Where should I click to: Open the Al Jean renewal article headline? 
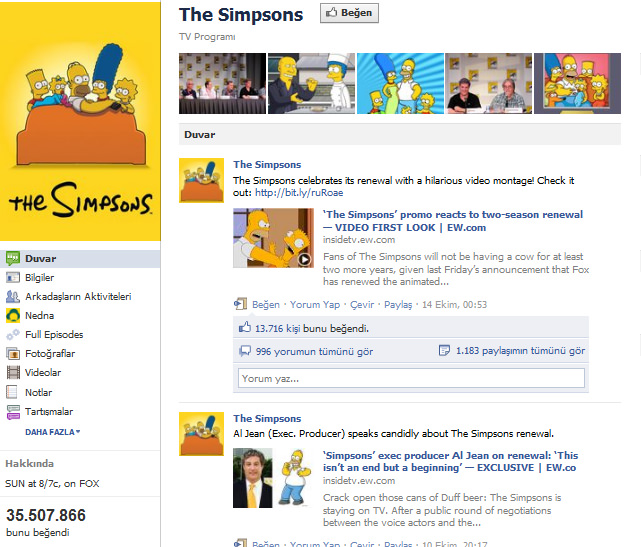click(450, 462)
